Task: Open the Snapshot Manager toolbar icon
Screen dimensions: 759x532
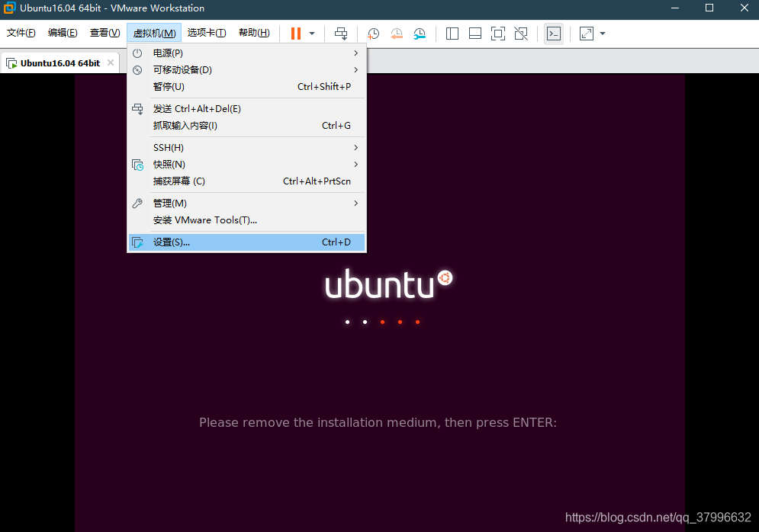Action: [420, 34]
